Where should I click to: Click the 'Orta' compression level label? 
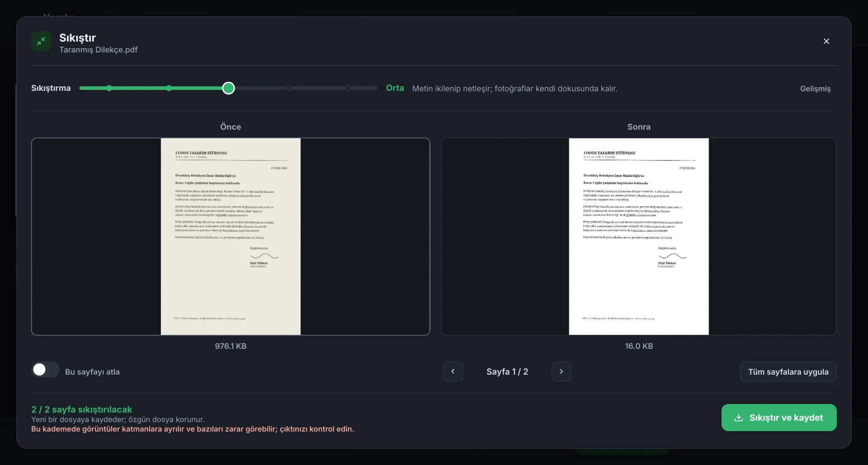tap(395, 88)
